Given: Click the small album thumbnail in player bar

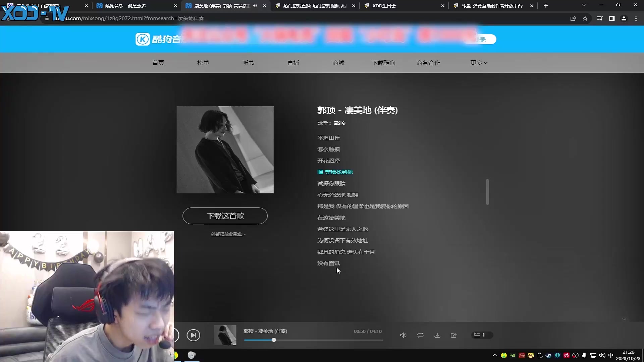Looking at the screenshot, I should point(225,335).
